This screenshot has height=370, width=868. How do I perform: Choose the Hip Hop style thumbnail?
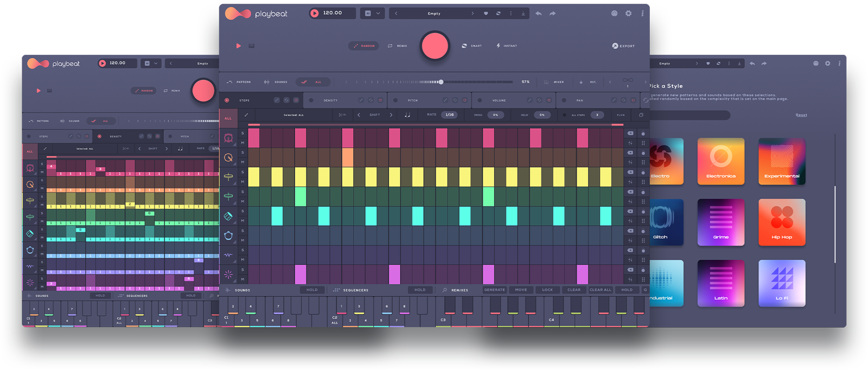click(782, 222)
